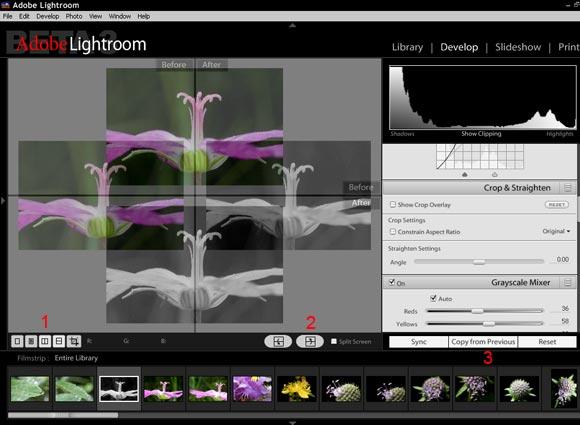Click the tone curve graph
Image resolution: width=580 pixels, height=425 pixels.
480,156
